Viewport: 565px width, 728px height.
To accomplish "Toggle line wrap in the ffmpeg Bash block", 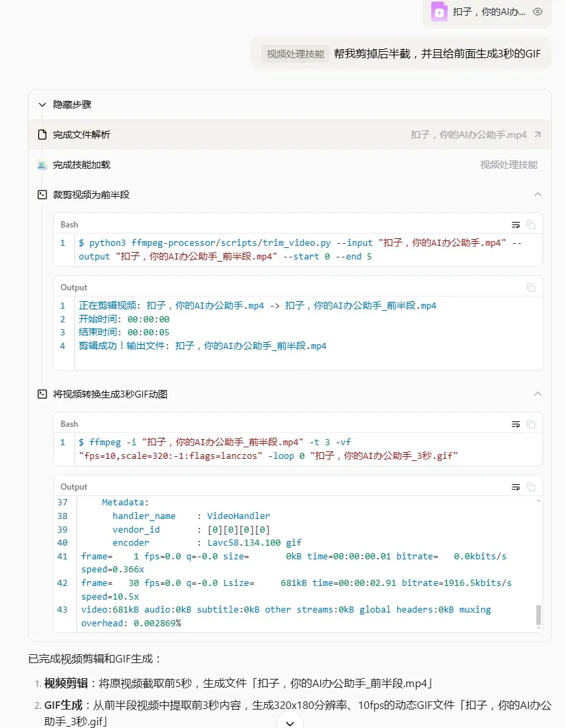I will tap(516, 424).
